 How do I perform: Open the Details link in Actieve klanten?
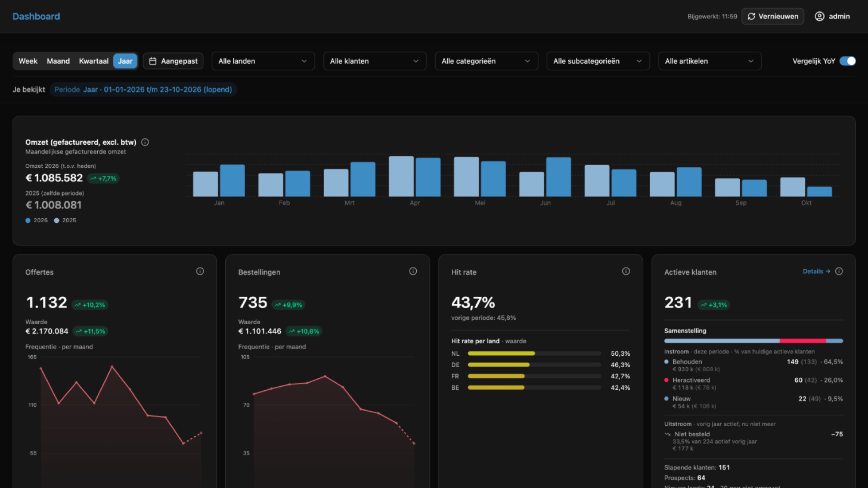[x=816, y=271]
